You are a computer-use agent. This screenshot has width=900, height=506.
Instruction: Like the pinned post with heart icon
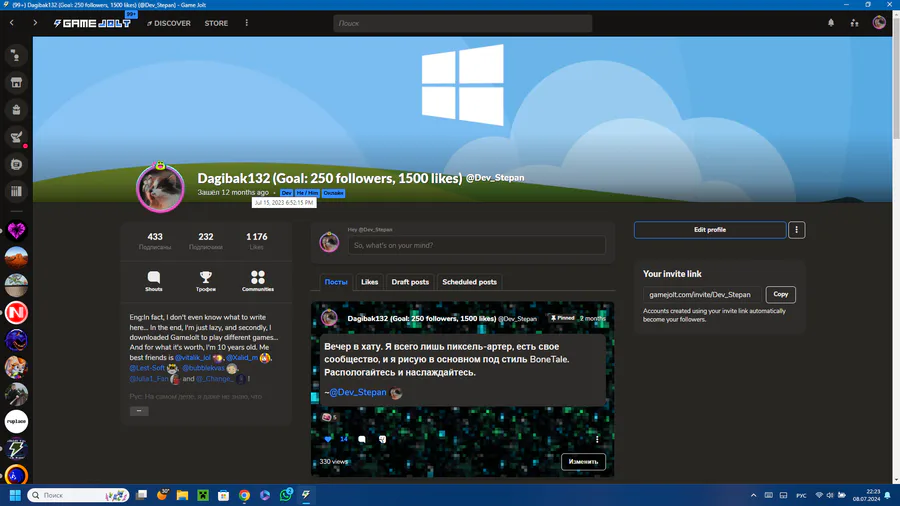coord(328,439)
